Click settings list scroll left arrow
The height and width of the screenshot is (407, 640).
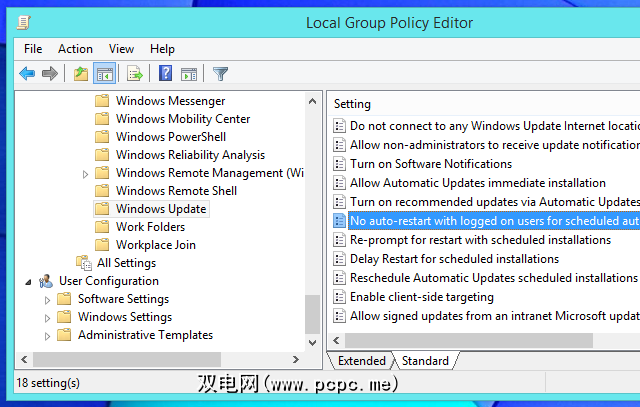(336, 340)
